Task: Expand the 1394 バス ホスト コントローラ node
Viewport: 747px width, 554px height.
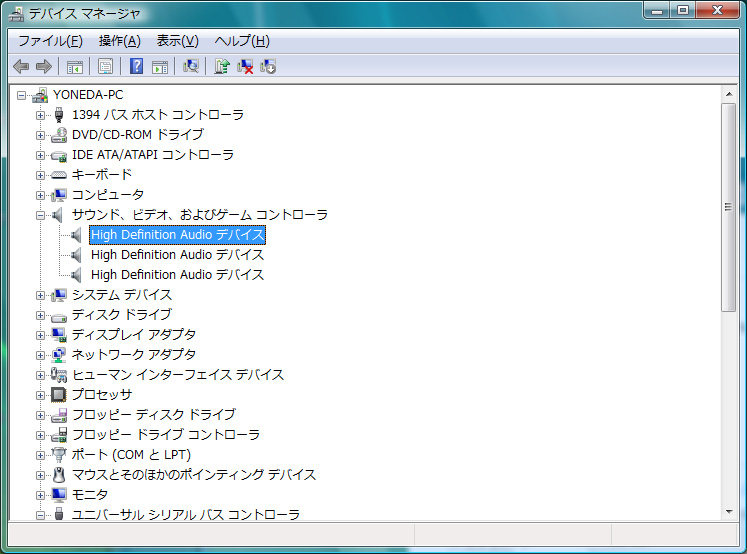Action: [40, 116]
